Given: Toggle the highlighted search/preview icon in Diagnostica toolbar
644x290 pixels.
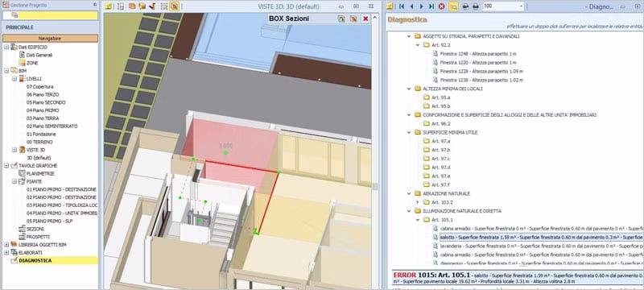Looking at the screenshot, I should [453, 6].
